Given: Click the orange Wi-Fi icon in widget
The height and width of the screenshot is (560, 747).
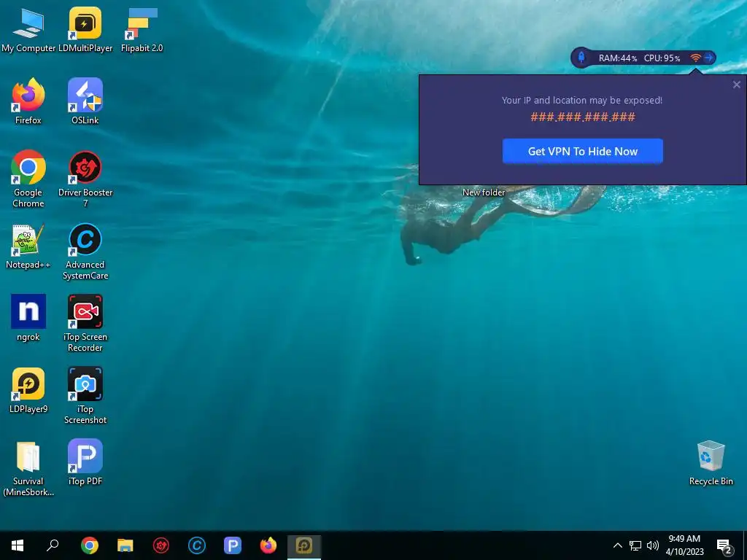Looking at the screenshot, I should (x=695, y=58).
